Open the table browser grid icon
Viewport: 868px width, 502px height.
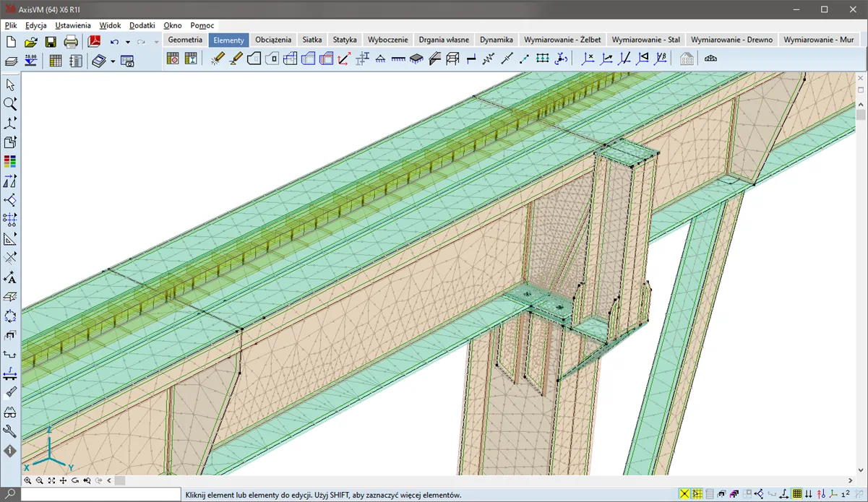[x=56, y=61]
